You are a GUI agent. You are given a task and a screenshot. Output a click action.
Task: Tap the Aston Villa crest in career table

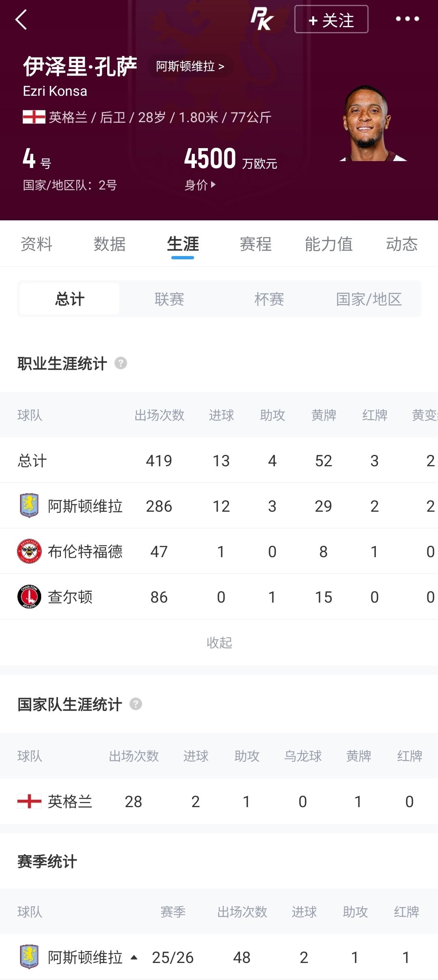coord(29,506)
